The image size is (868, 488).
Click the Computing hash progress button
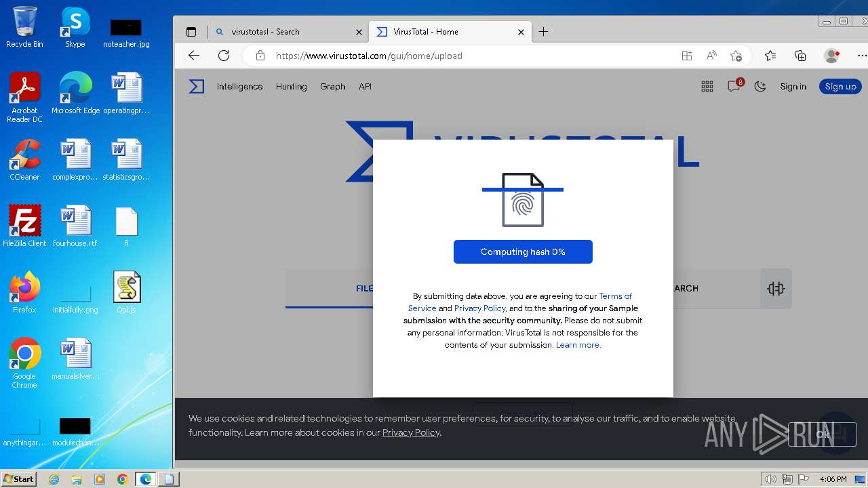coord(523,251)
